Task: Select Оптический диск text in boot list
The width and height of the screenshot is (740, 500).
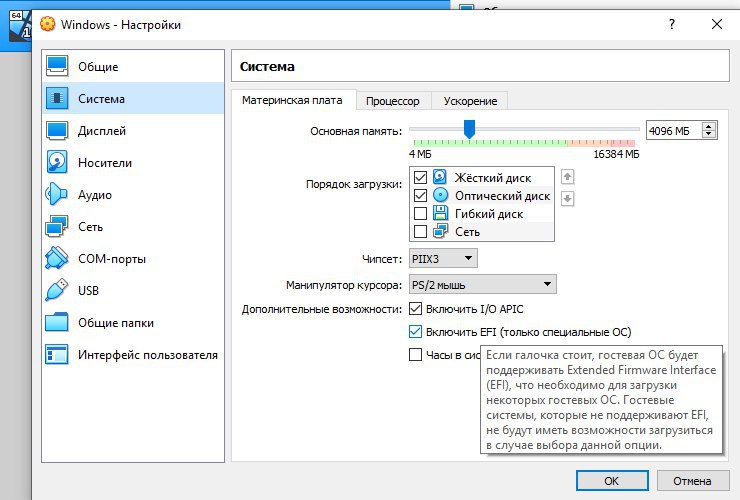Action: [503, 196]
